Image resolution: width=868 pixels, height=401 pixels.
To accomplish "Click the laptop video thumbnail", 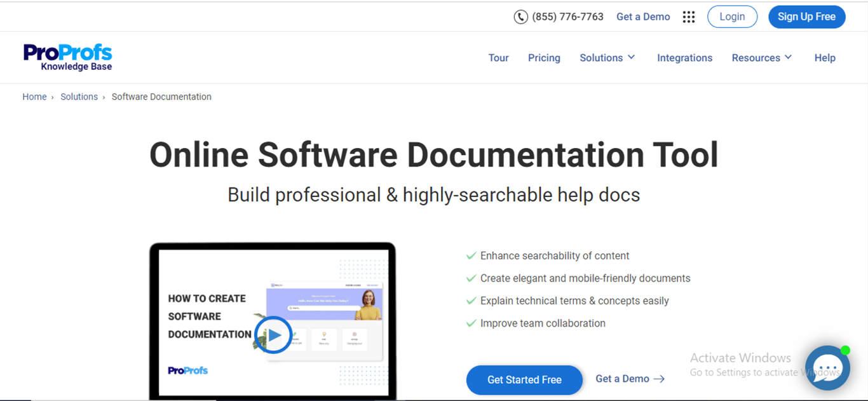I will [x=273, y=321].
